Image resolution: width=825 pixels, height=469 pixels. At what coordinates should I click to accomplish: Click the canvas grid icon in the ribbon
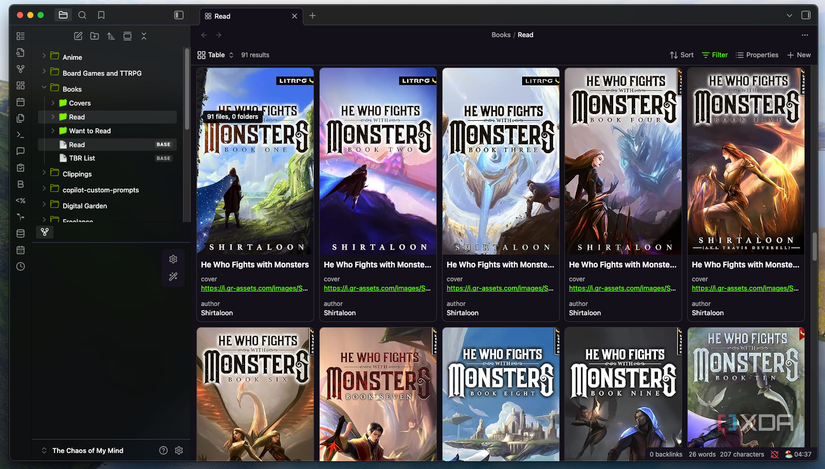pos(21,85)
